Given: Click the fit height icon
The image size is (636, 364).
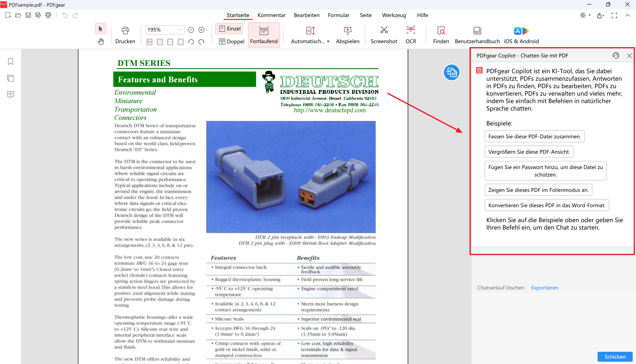Looking at the screenshot, I should pyautogui.click(x=181, y=42).
